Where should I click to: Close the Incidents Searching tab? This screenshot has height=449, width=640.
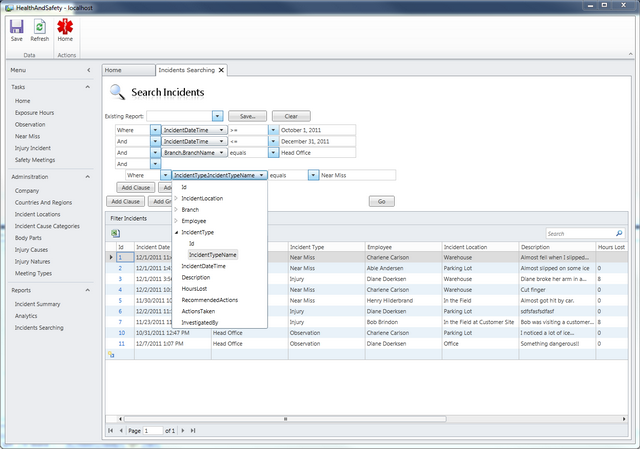tap(221, 70)
